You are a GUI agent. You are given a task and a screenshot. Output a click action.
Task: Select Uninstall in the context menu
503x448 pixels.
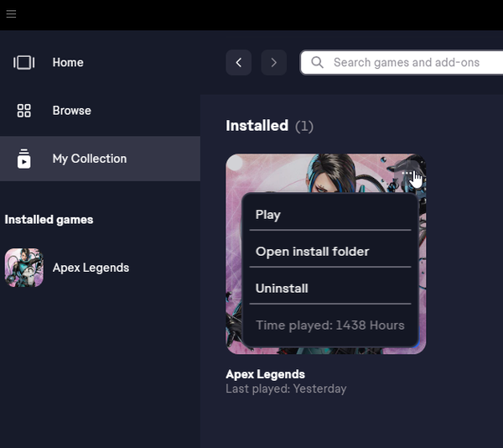(282, 289)
